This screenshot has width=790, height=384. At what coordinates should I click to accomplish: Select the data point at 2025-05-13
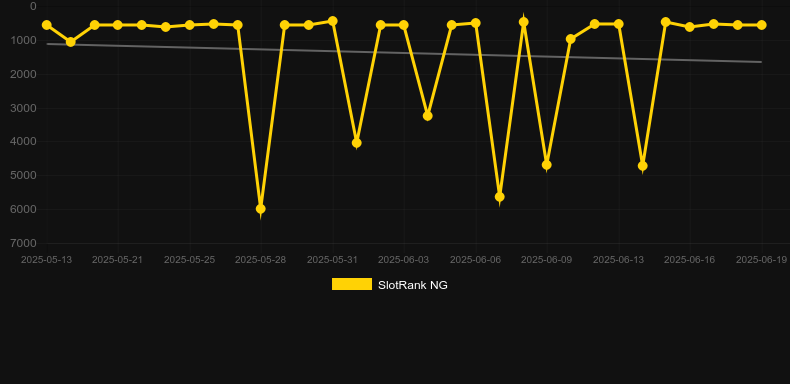click(47, 25)
